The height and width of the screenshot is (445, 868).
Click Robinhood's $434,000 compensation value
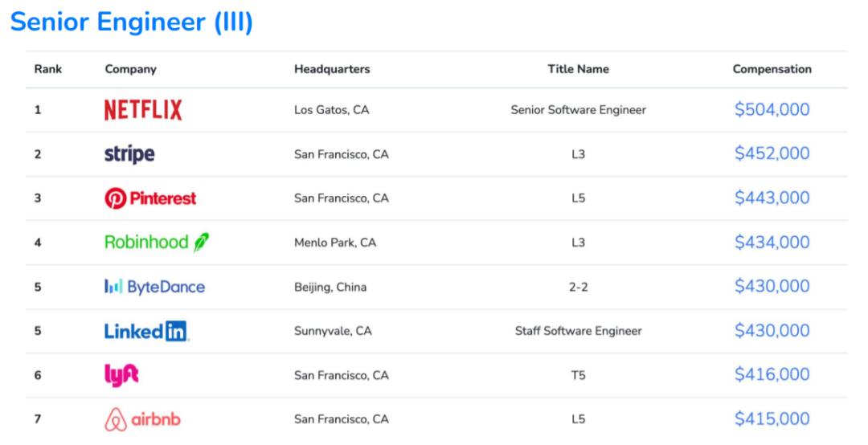click(x=772, y=242)
